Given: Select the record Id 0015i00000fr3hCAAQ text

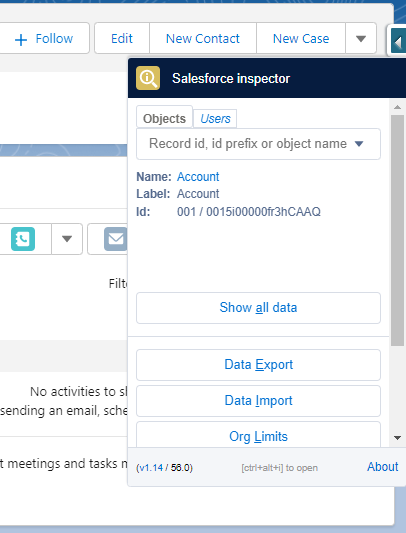Looking at the screenshot, I should coord(263,212).
